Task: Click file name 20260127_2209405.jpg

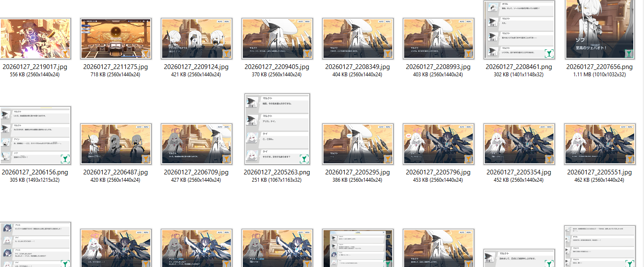Action: 277,67
